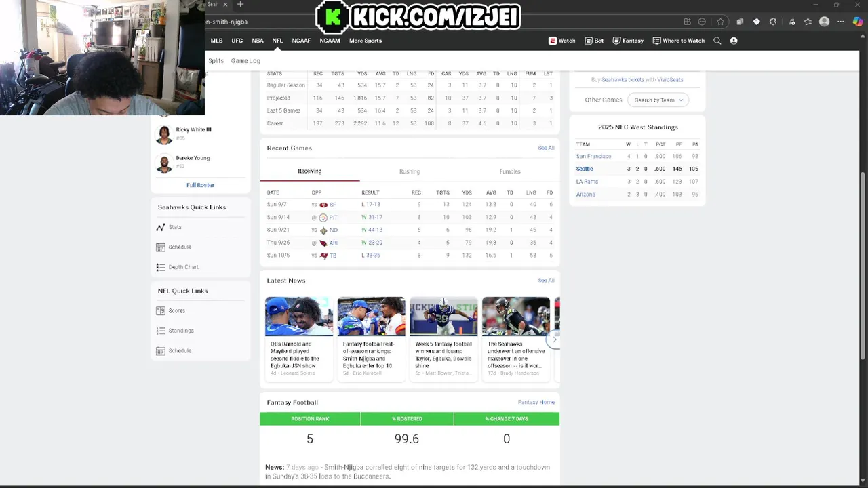This screenshot has height=488, width=868.
Task: Open MLB in the ESPN nav bar
Action: point(216,41)
